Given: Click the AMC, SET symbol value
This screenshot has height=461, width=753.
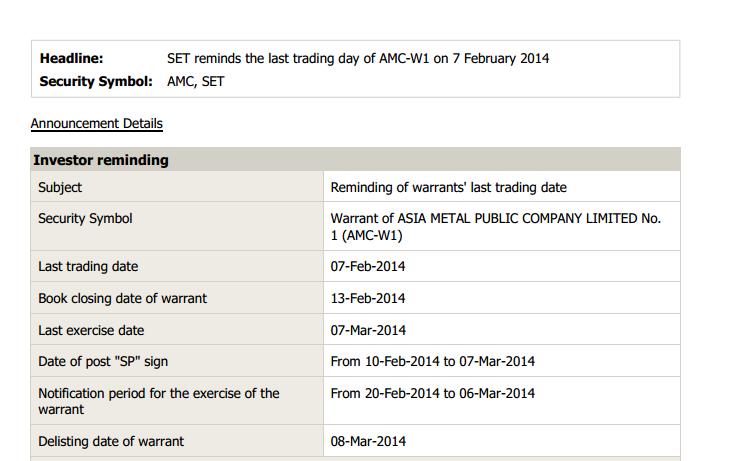Looking at the screenshot, I should pyautogui.click(x=195, y=81).
